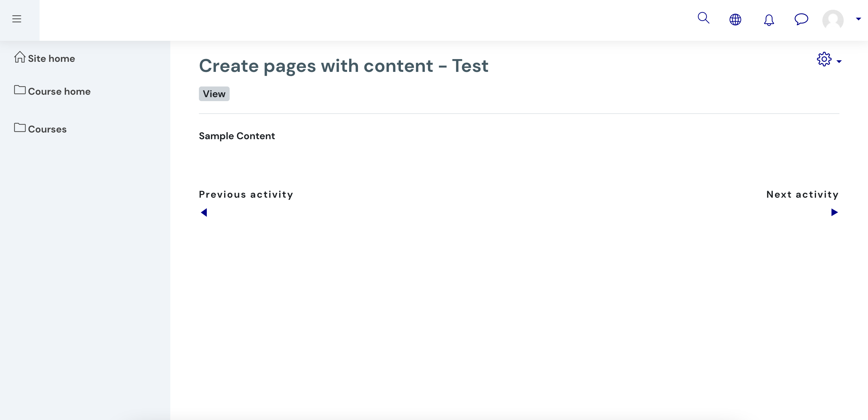Open the language globe icon
Viewport: 868px width, 420px height.
coord(735,19)
